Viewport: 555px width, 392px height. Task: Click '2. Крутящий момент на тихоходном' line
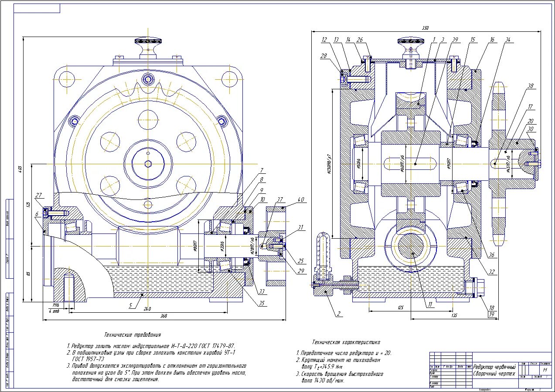(339, 360)
